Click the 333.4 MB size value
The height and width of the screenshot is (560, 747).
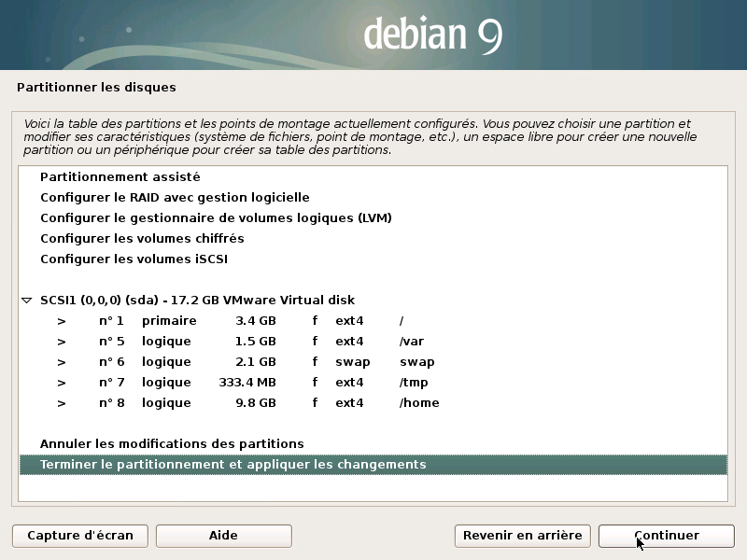coord(247,383)
